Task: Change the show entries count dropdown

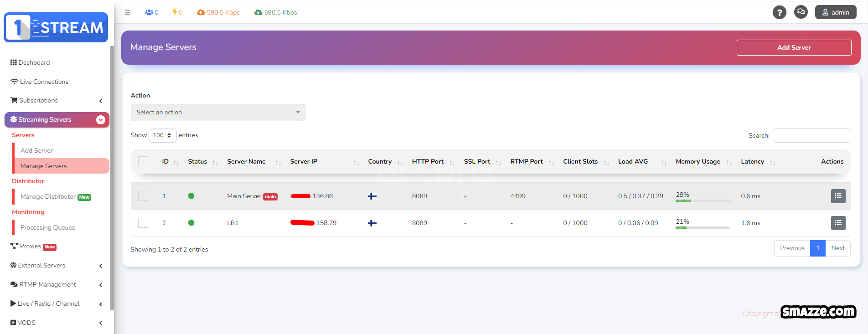Action: pos(162,135)
